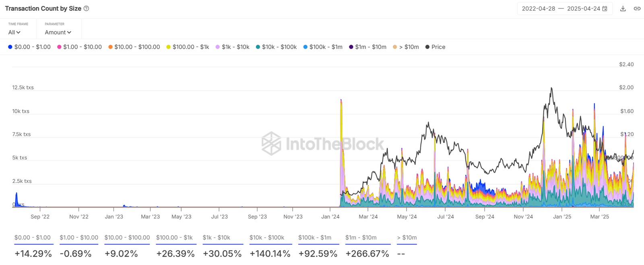This screenshot has width=644, height=265.
Task: Click the yellow $100.00 - $1k color dot
Action: [x=169, y=47]
